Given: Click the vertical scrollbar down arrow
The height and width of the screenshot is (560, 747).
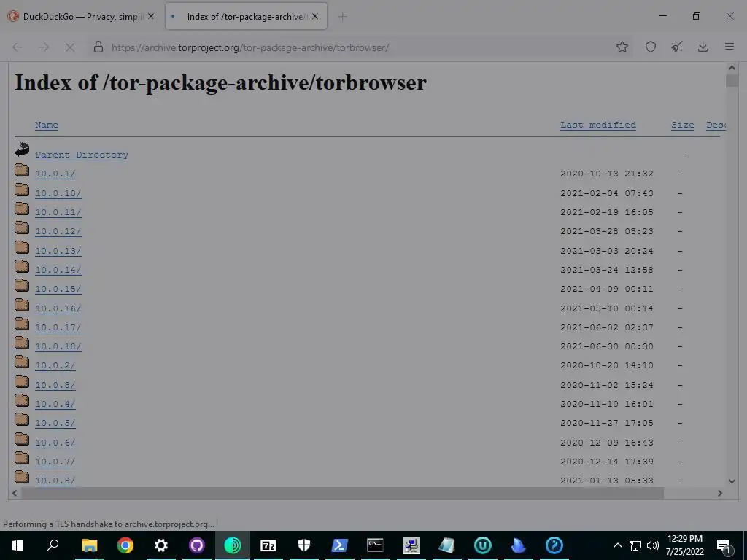Looking at the screenshot, I should pos(732,481).
